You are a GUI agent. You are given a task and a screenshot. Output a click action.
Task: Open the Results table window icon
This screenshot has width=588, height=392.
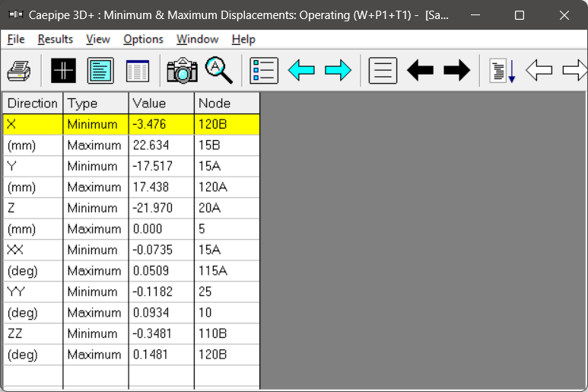click(x=138, y=71)
